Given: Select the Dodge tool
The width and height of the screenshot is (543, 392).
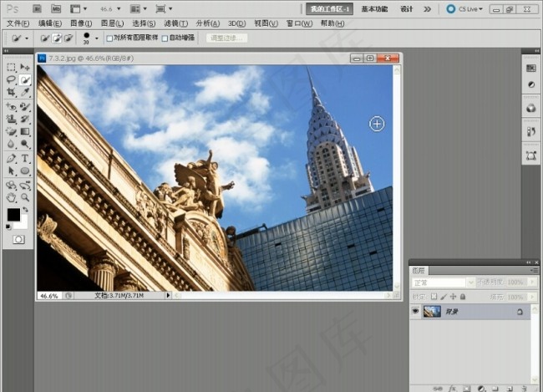Looking at the screenshot, I should pos(25,144).
